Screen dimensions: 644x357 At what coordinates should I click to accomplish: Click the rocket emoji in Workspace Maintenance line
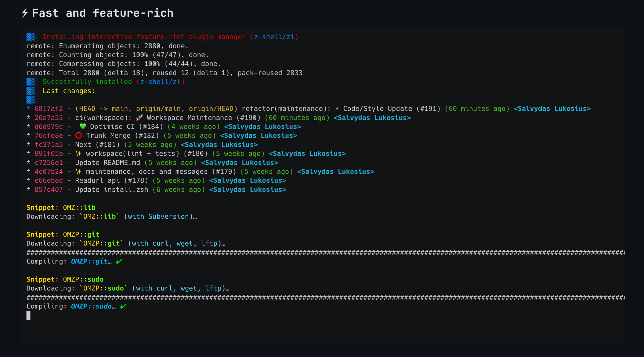[139, 118]
